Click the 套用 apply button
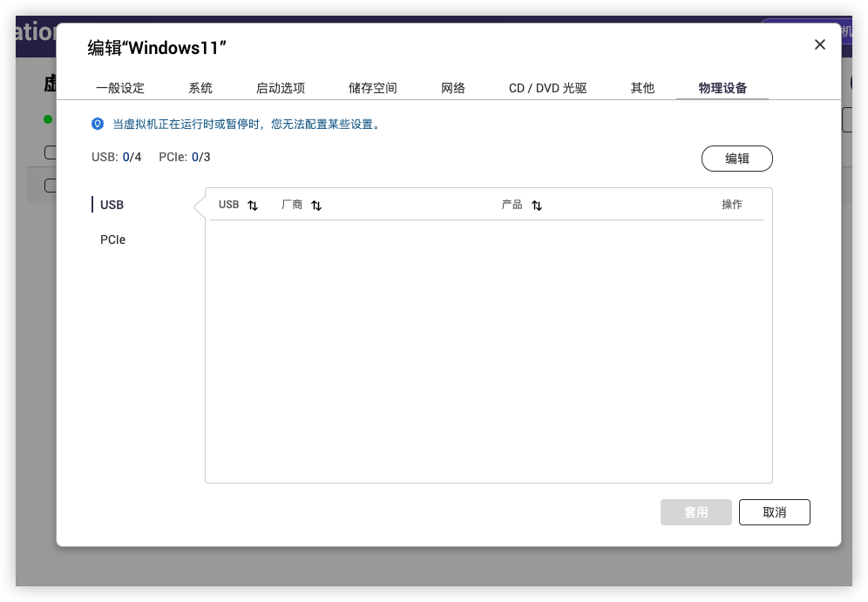This screenshot has width=868, height=602. click(x=695, y=512)
